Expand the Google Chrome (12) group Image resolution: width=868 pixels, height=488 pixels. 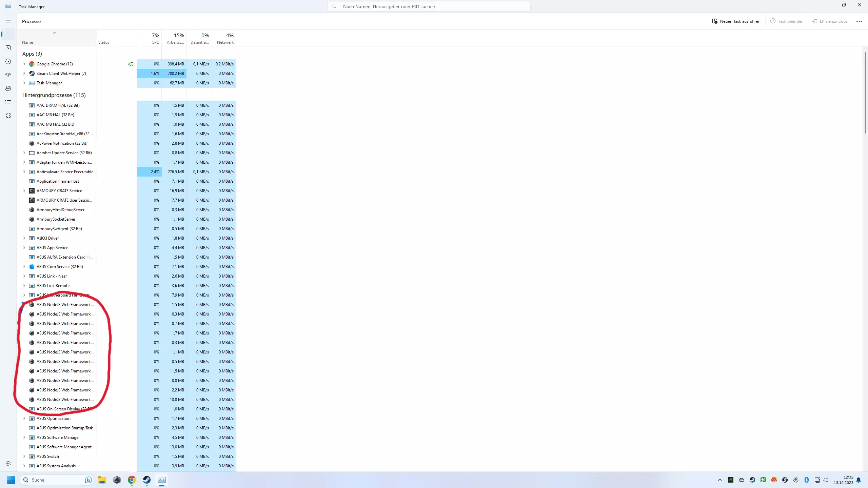(x=24, y=64)
